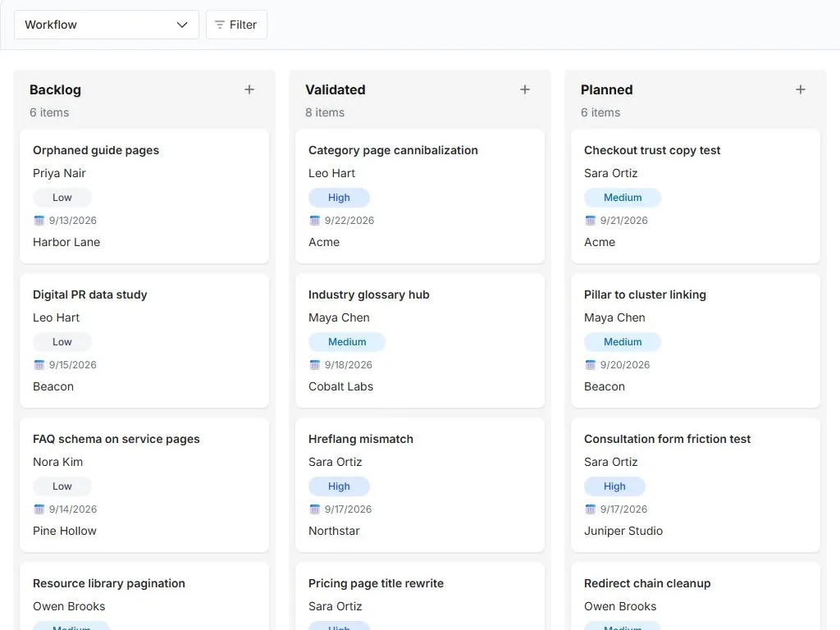The image size is (840, 630).
Task: Open the Orphaned guide pages card
Action: [x=144, y=196]
